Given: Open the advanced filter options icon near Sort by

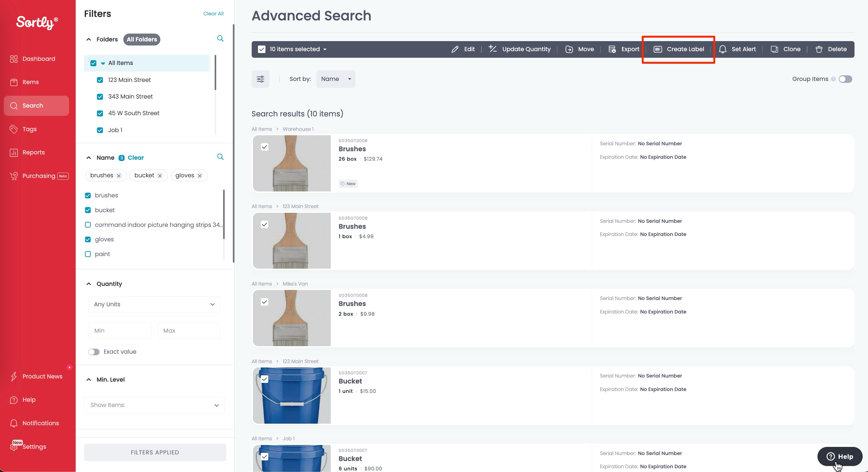Looking at the screenshot, I should coord(260,79).
